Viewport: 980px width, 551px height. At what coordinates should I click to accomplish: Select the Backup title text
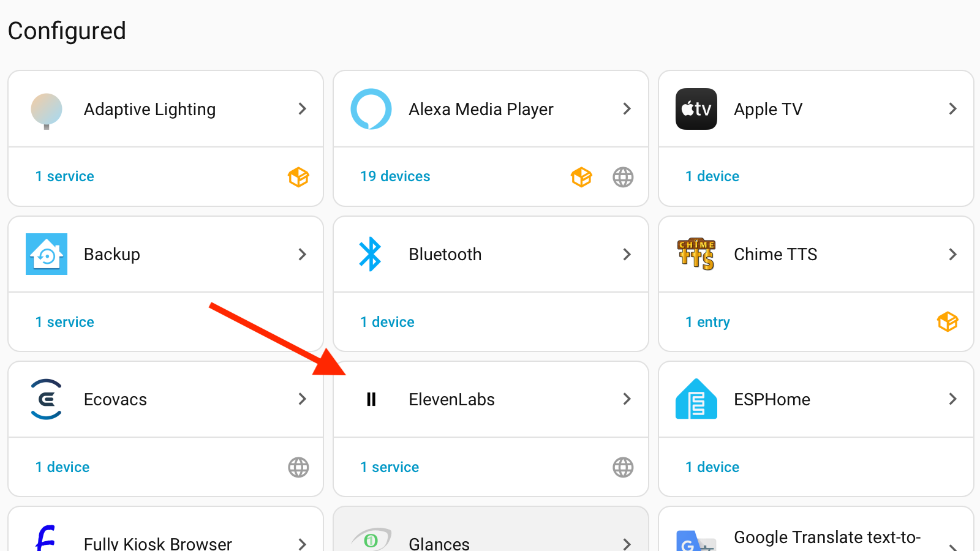pos(112,255)
